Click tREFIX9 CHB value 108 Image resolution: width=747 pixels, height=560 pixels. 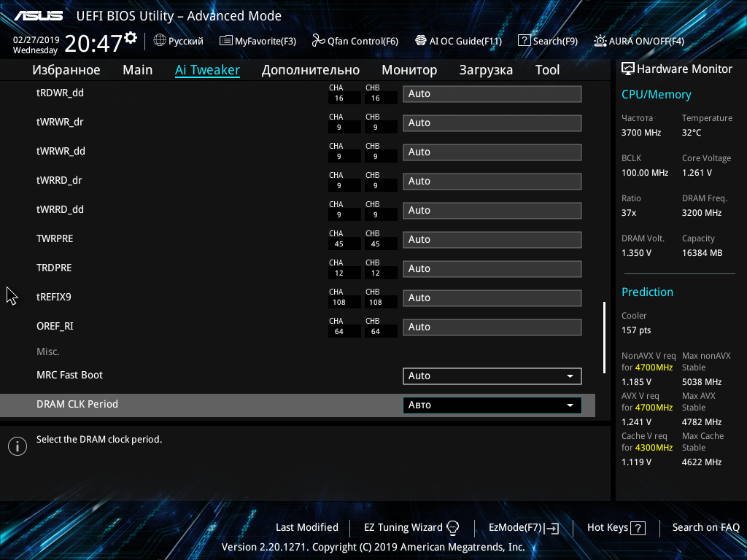pos(376,303)
